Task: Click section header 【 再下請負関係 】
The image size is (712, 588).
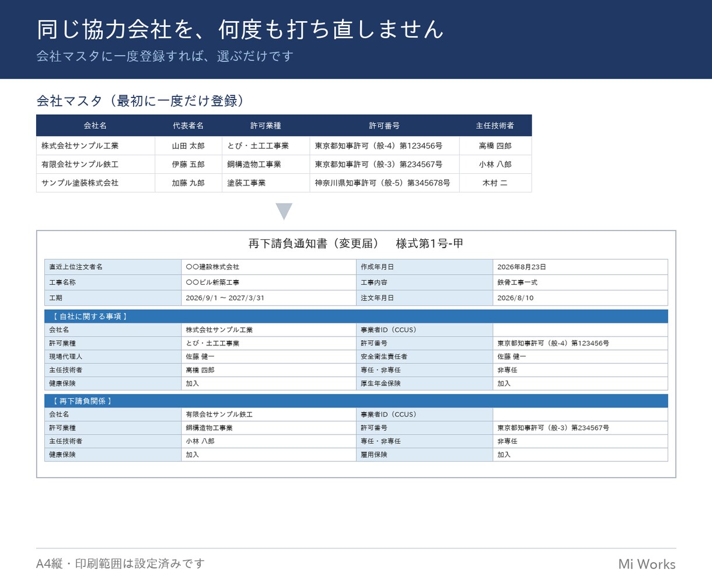Action: pos(356,401)
